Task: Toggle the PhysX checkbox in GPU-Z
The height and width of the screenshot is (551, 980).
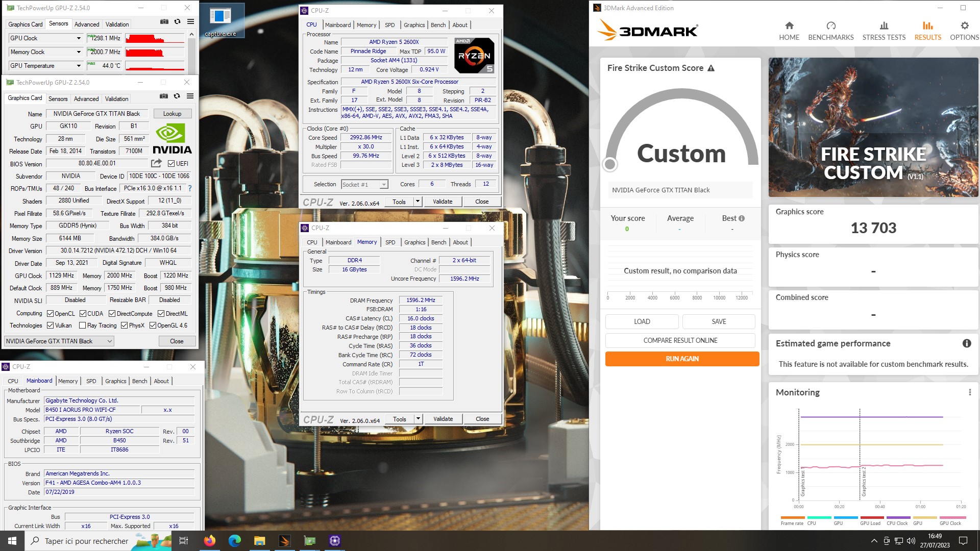Action: pos(124,325)
